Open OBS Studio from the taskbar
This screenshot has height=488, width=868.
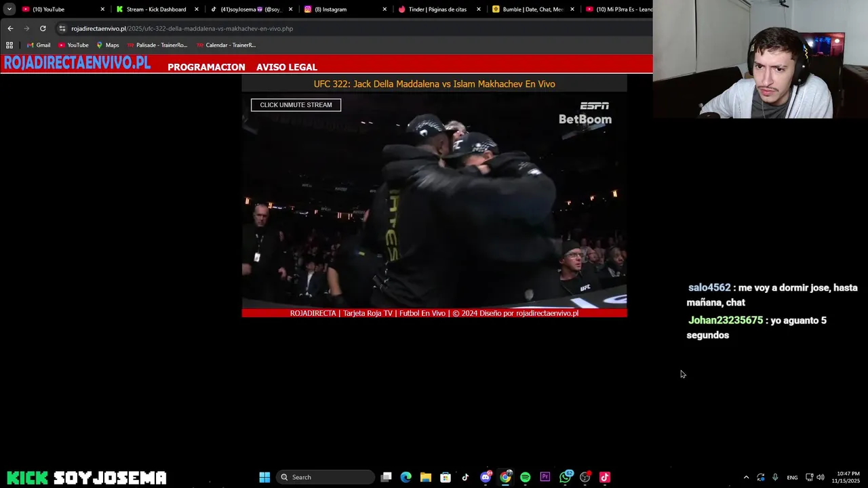click(585, 477)
